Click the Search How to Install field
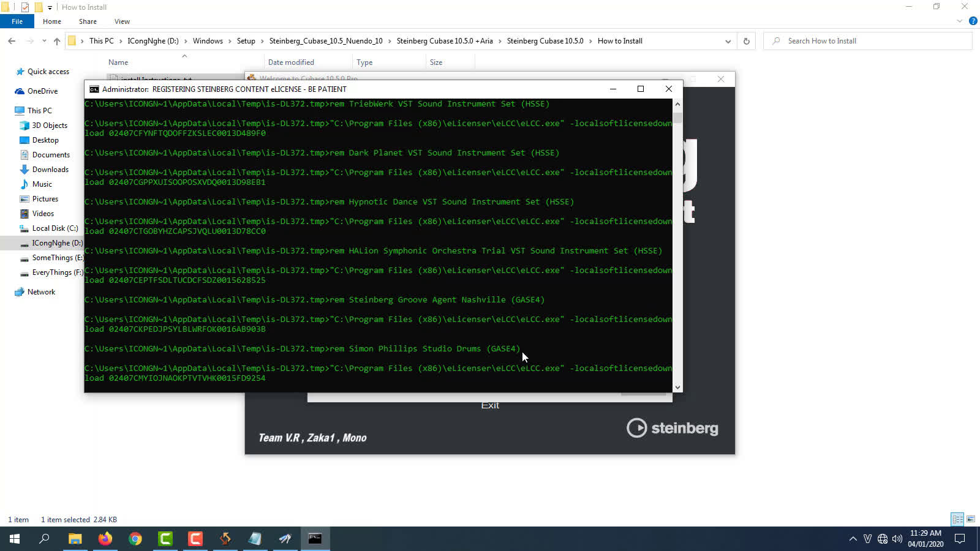Viewport: 980px width, 551px height. point(867,41)
